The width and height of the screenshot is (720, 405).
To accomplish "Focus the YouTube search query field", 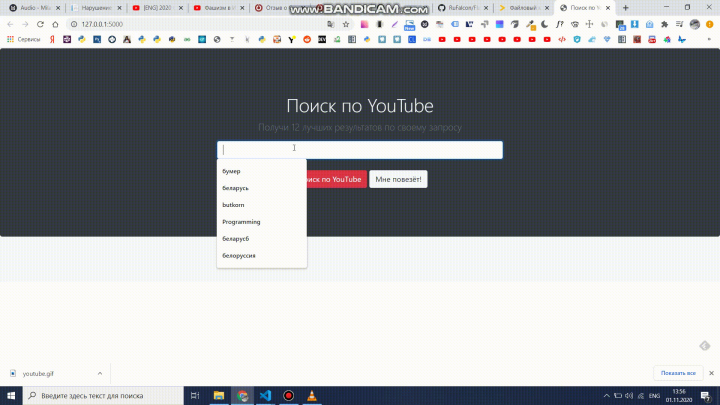I will pyautogui.click(x=360, y=150).
